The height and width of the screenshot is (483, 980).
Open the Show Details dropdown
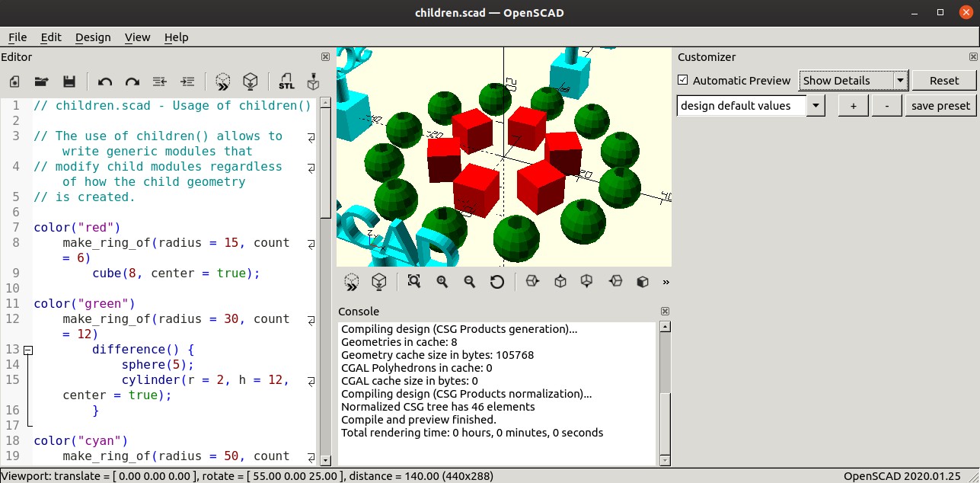(x=853, y=80)
